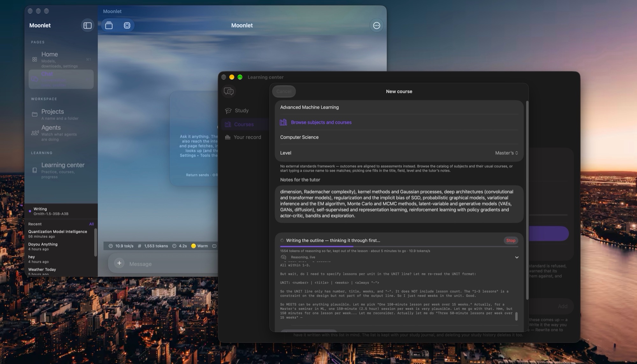This screenshot has height=364, width=637.
Task: Open the Chat page in Moonlet sidebar
Action: point(61,79)
